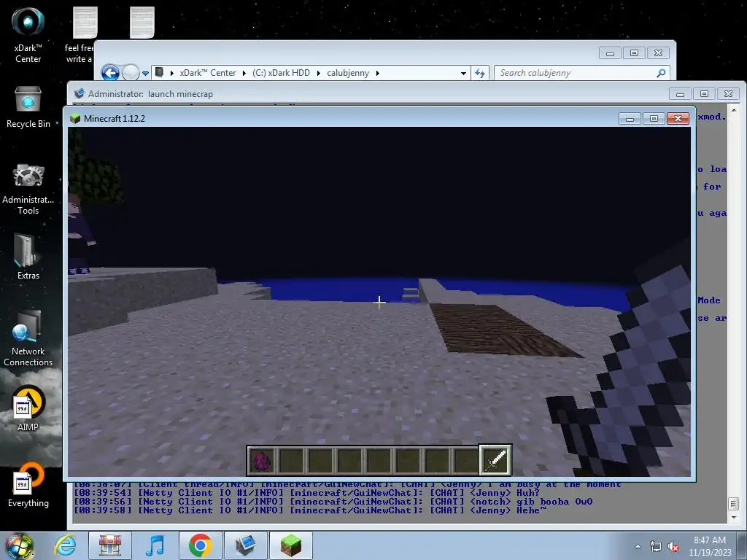Select the iron sword hotbar slot
Viewport: 747px width, 560px height.
click(x=495, y=460)
